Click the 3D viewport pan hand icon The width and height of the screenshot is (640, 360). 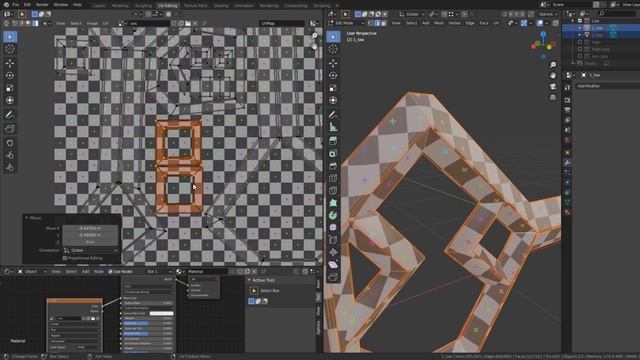click(553, 76)
